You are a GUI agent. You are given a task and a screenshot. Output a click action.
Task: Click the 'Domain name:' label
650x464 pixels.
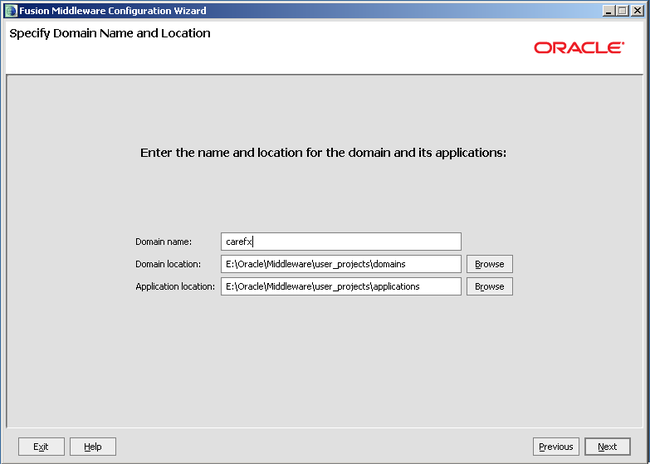pyautogui.click(x=163, y=242)
